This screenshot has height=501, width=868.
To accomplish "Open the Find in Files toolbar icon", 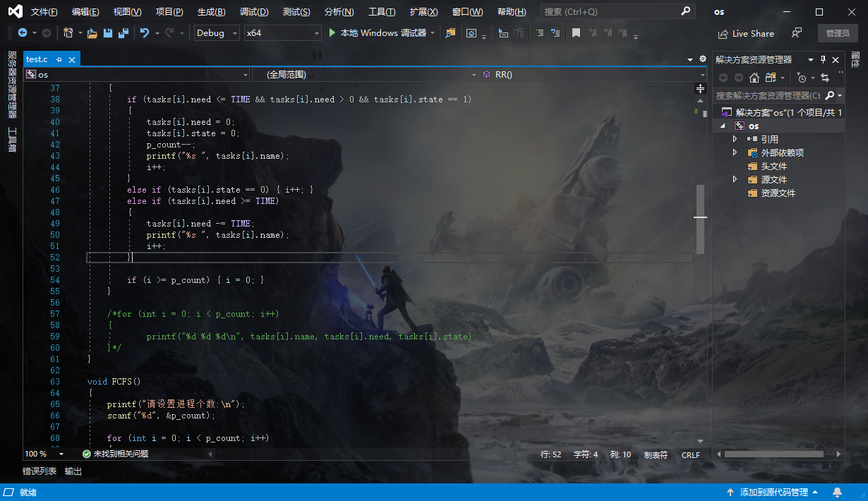I will [451, 33].
